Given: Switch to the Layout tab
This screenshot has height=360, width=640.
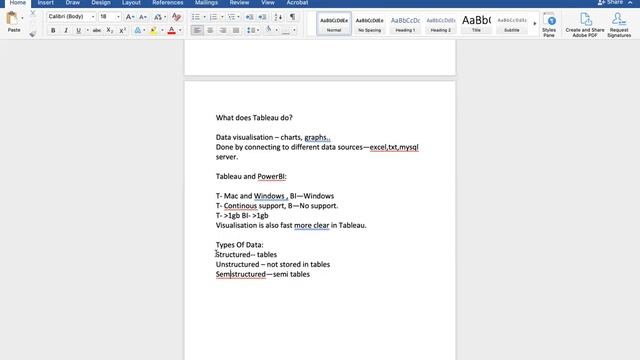Looking at the screenshot, I should [x=131, y=2].
